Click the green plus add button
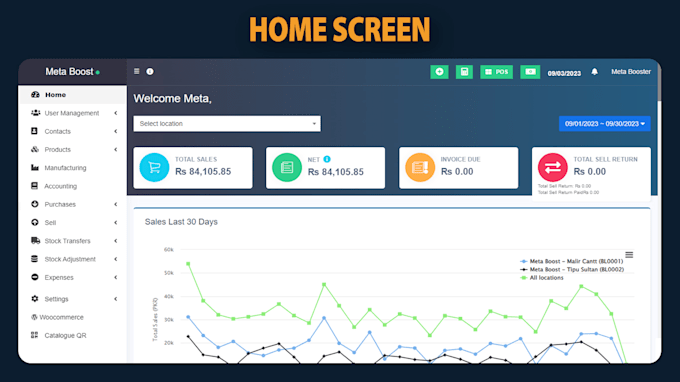 (x=439, y=72)
